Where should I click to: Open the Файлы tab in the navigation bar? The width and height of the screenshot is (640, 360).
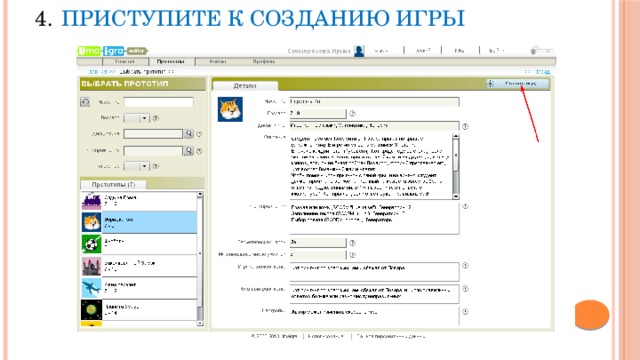(218, 62)
